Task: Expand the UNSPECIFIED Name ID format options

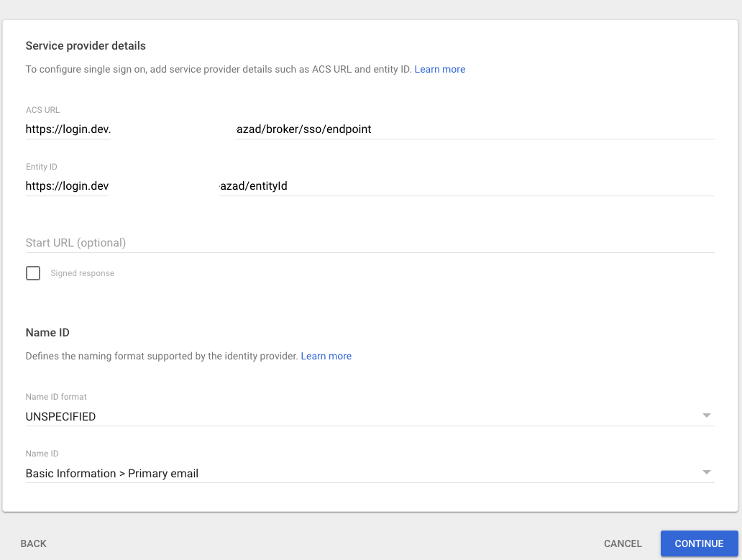Action: [707, 415]
